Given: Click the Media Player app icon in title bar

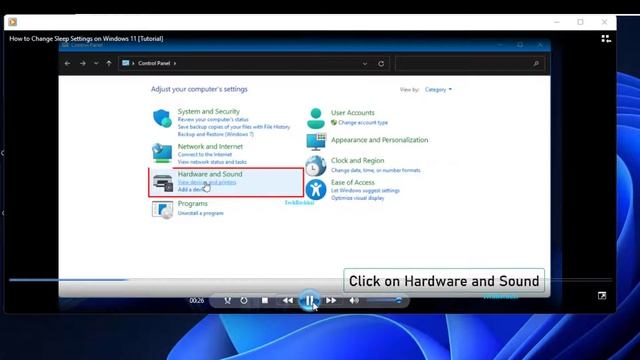Looking at the screenshot, I should tap(13, 22).
